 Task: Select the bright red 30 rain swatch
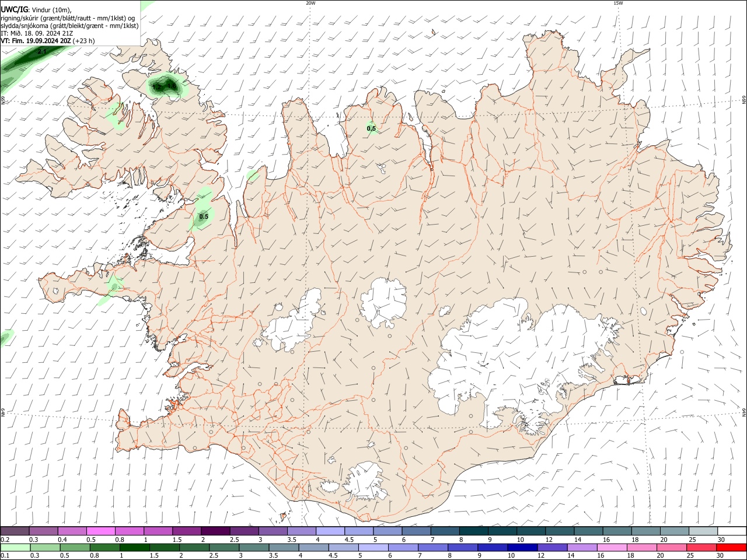(731, 547)
